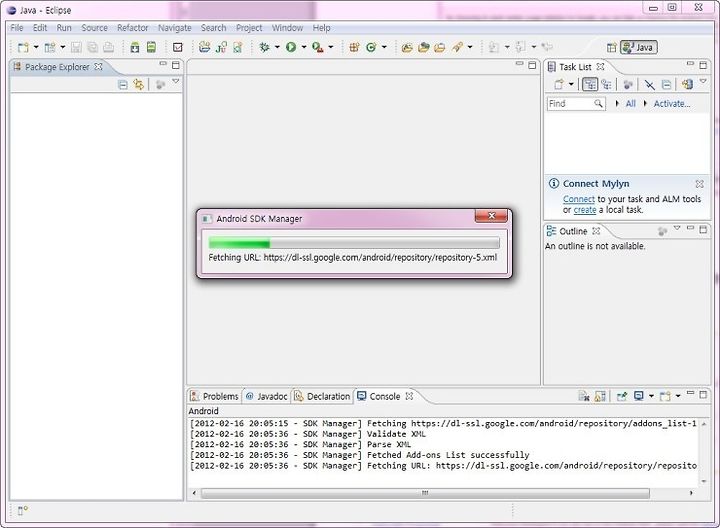This screenshot has height=528, width=720.
Task: Click the Java perspective button
Action: (639, 47)
